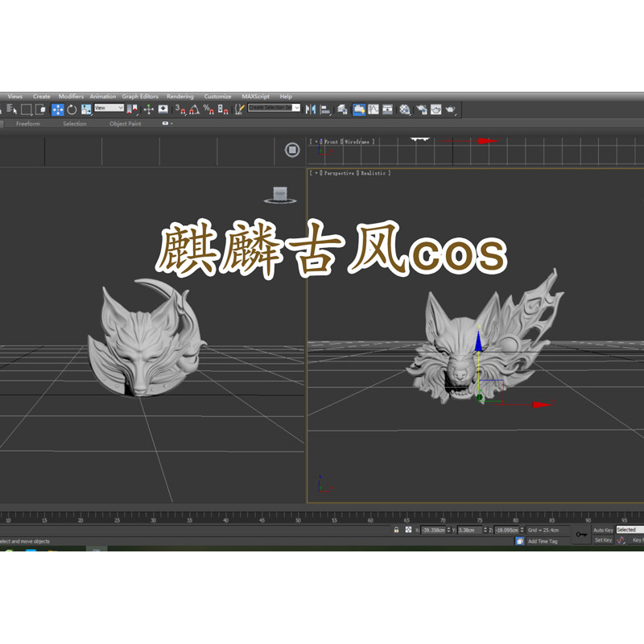Open the Modifiers menu
This screenshot has height=644, width=644.
(x=71, y=97)
